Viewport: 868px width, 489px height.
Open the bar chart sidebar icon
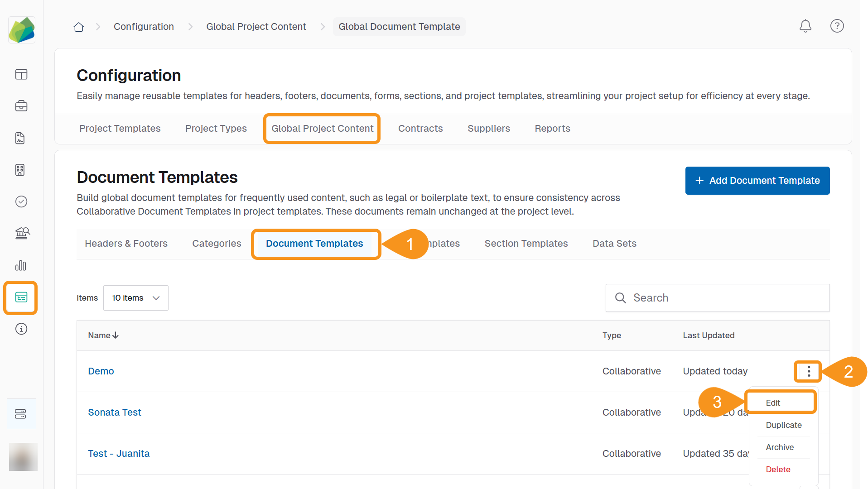click(x=21, y=265)
